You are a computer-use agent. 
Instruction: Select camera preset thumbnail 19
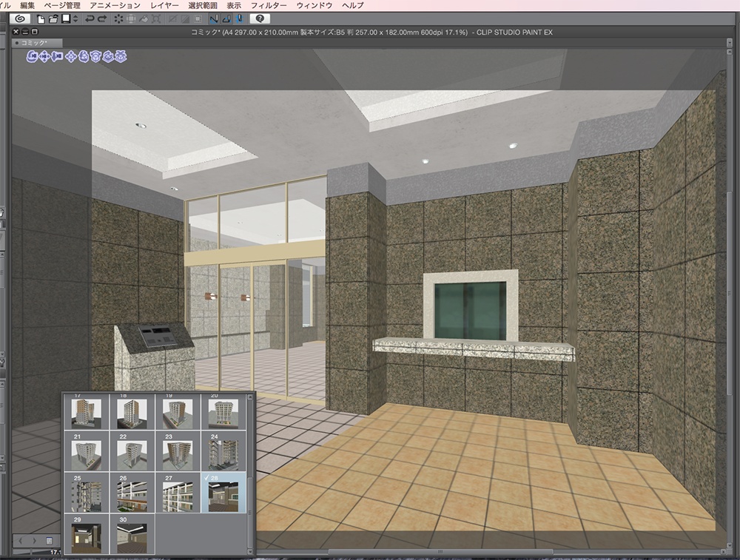click(178, 411)
